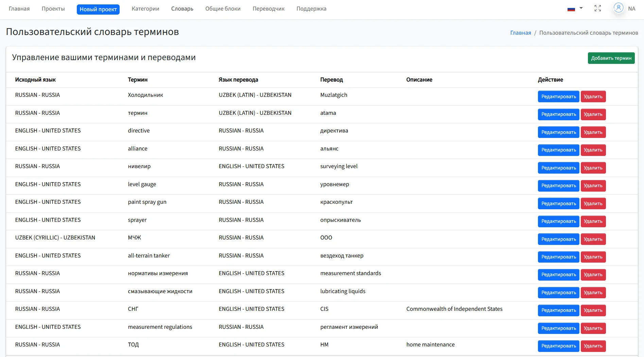Edit the Холодильник term entry
This screenshot has height=357, width=644.
(558, 96)
